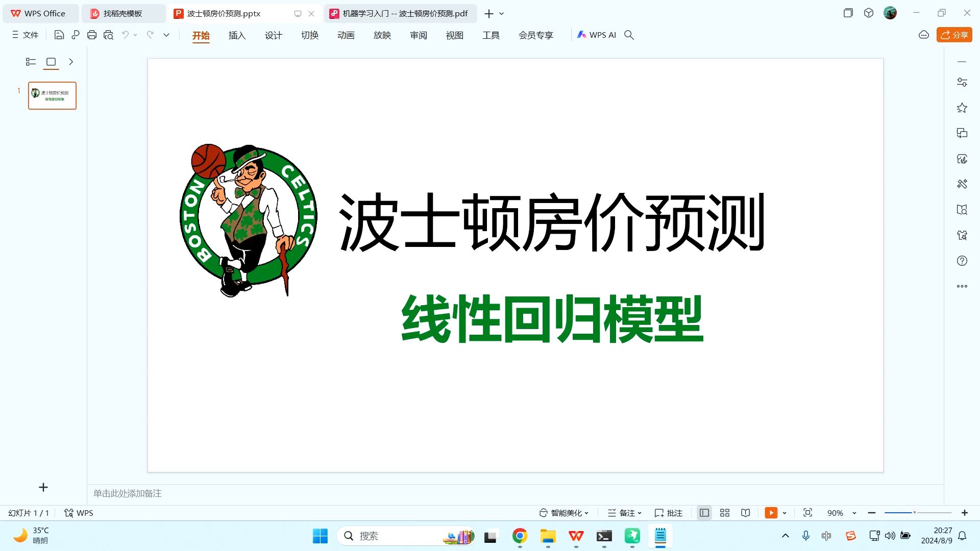Open the chat bubble icon near Share
Image resolution: width=980 pixels, height=551 pixels.
pyautogui.click(x=923, y=35)
